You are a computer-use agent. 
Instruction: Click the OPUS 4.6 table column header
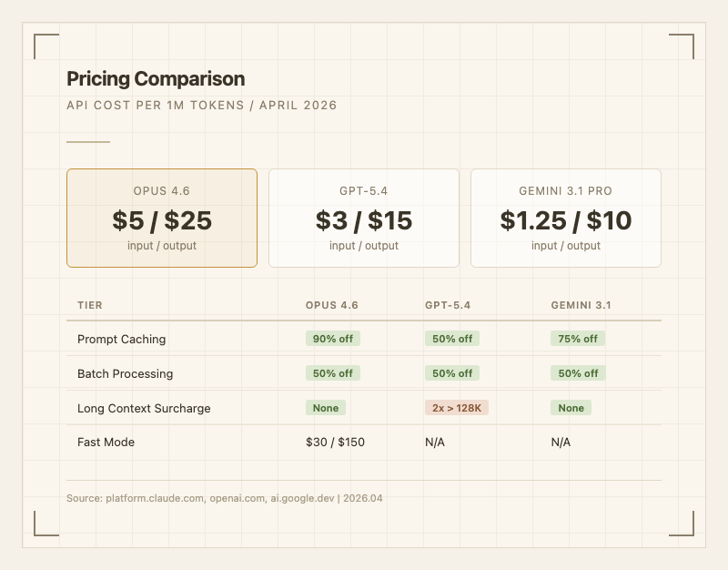click(x=332, y=305)
